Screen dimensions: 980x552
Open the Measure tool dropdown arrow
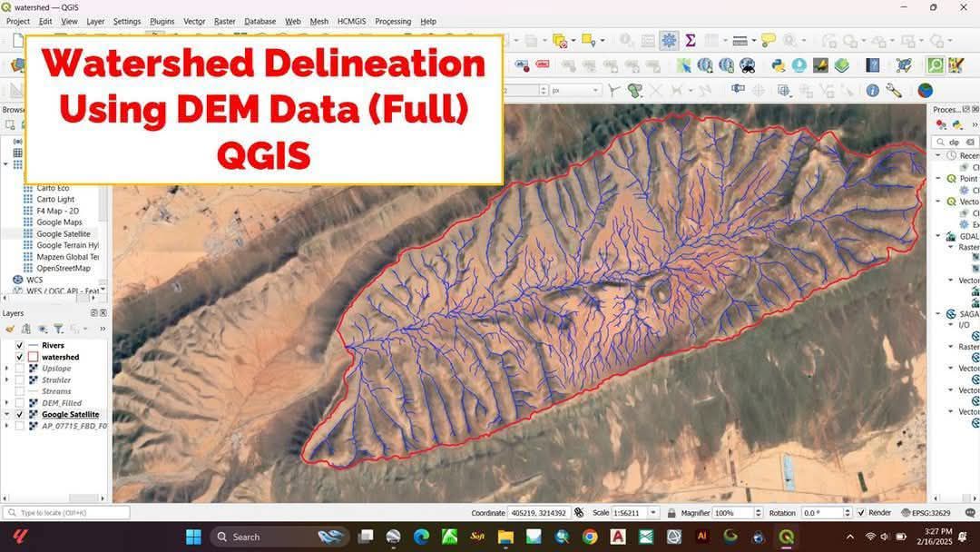point(754,41)
